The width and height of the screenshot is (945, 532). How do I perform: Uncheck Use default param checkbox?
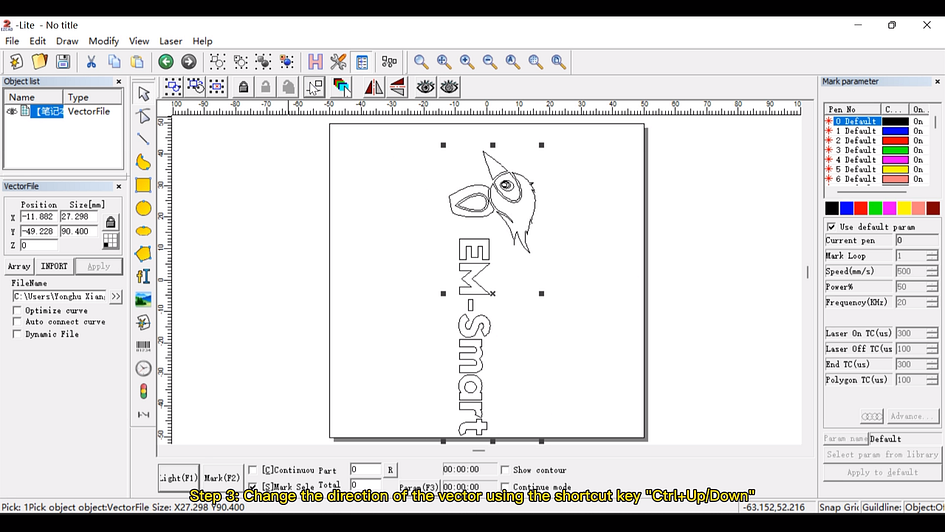point(832,227)
